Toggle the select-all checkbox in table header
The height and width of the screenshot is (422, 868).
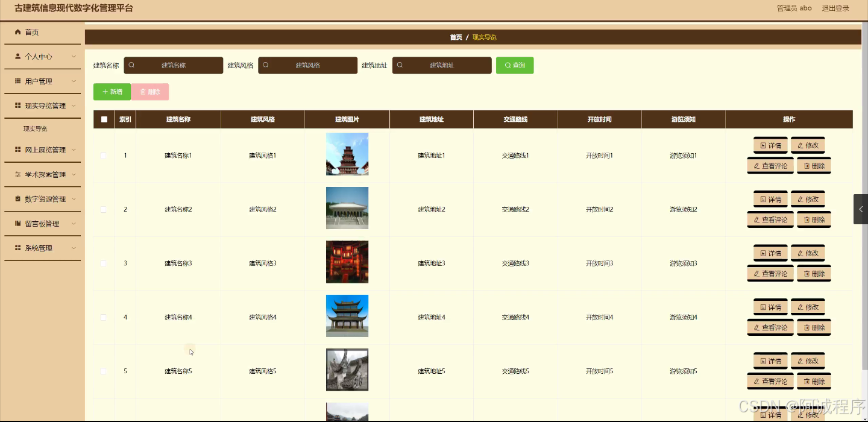tap(104, 119)
